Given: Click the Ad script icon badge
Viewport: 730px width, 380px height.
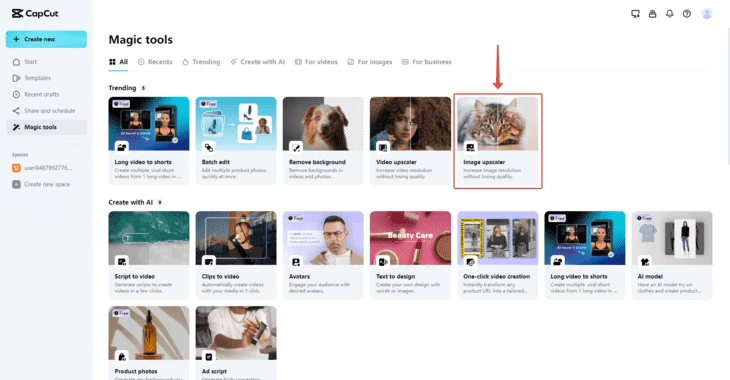Looking at the screenshot, I should [x=209, y=357].
